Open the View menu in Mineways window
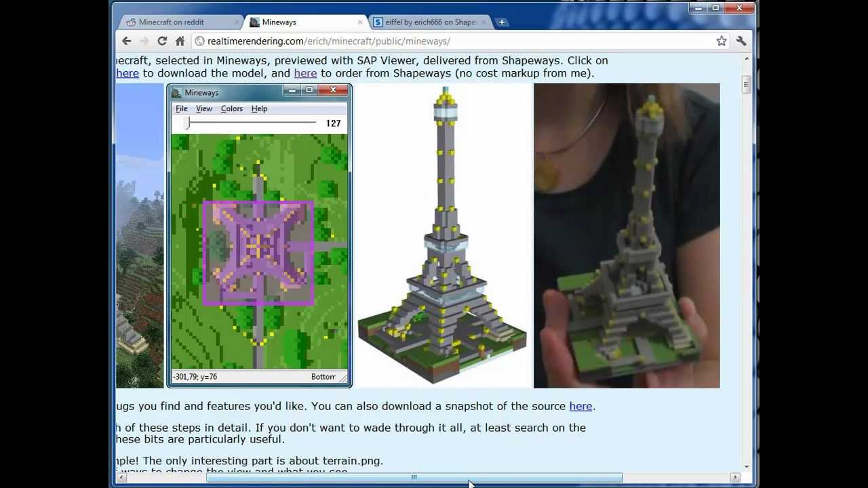Viewport: 868px width, 488px height. tap(204, 108)
